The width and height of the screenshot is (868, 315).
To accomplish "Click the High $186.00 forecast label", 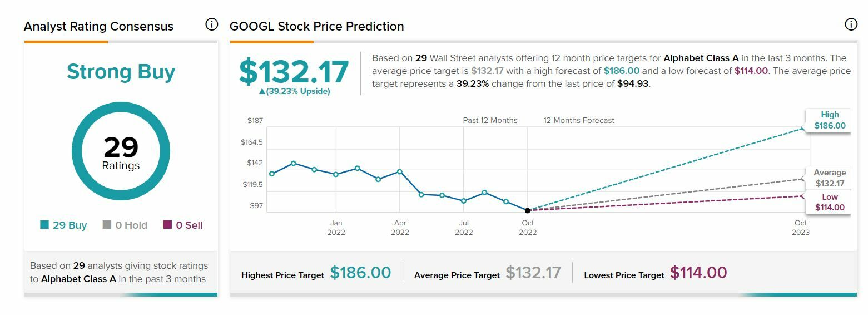I will (829, 120).
